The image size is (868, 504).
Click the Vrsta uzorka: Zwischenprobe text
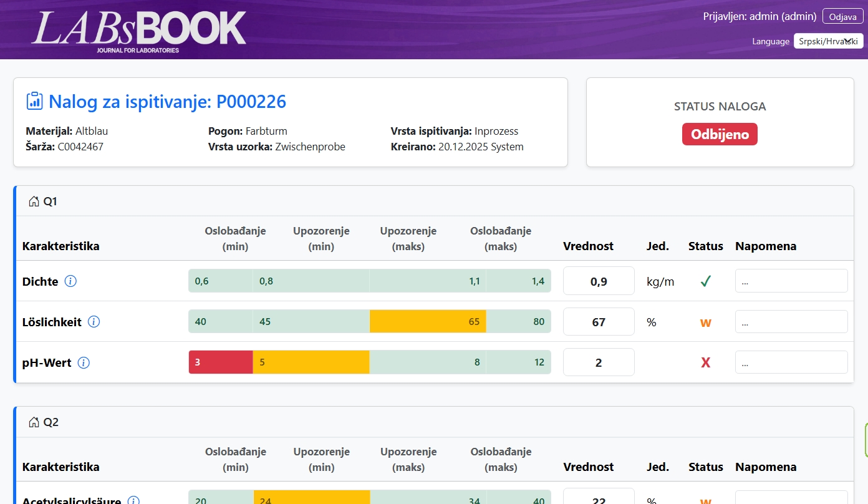(277, 147)
